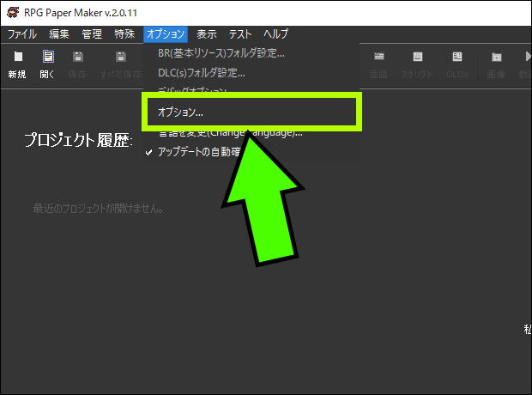This screenshot has height=395, width=532.
Task: Choose BR(基本リソース)フォルダ設定... menu entry
Action: (x=221, y=53)
